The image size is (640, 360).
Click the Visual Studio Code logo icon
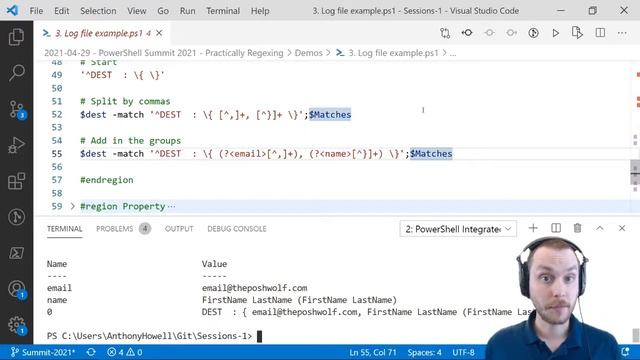point(12,10)
